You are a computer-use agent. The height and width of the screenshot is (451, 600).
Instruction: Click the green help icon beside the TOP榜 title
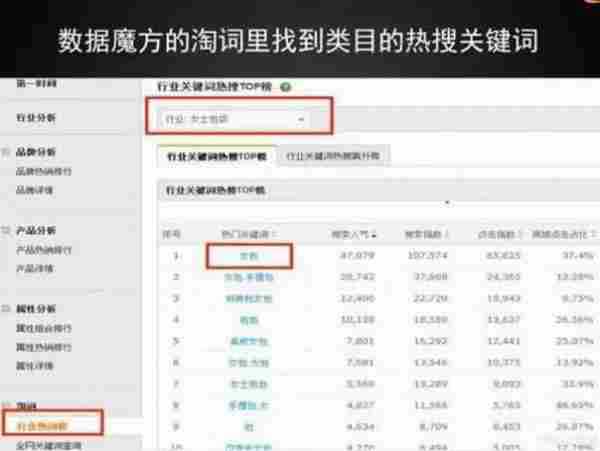coord(286,87)
